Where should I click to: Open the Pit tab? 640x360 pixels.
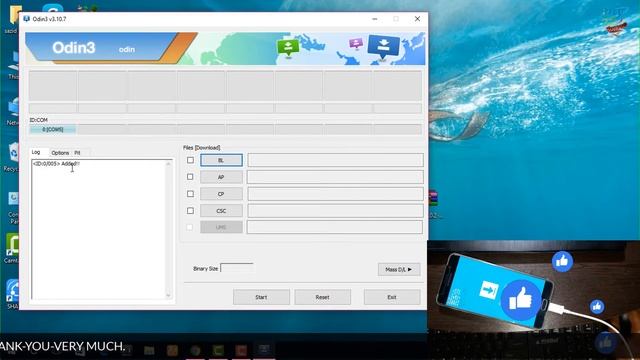pos(77,153)
